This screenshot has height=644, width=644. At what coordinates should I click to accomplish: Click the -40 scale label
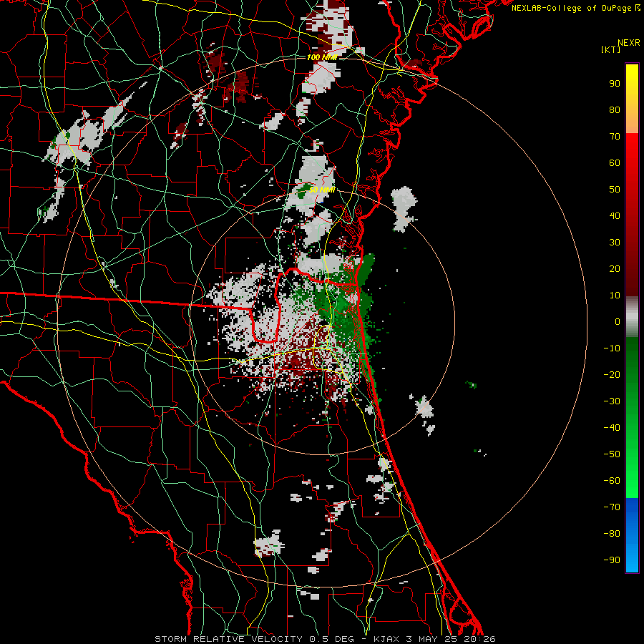pos(612,428)
